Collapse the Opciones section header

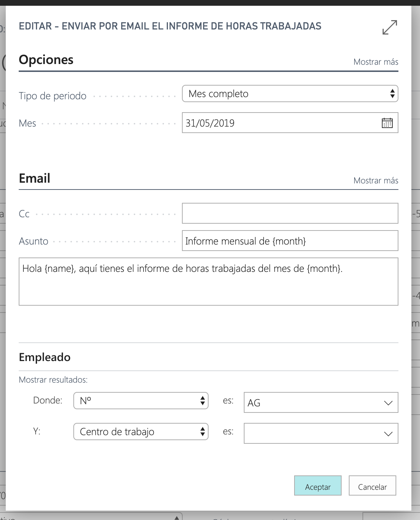click(46, 60)
